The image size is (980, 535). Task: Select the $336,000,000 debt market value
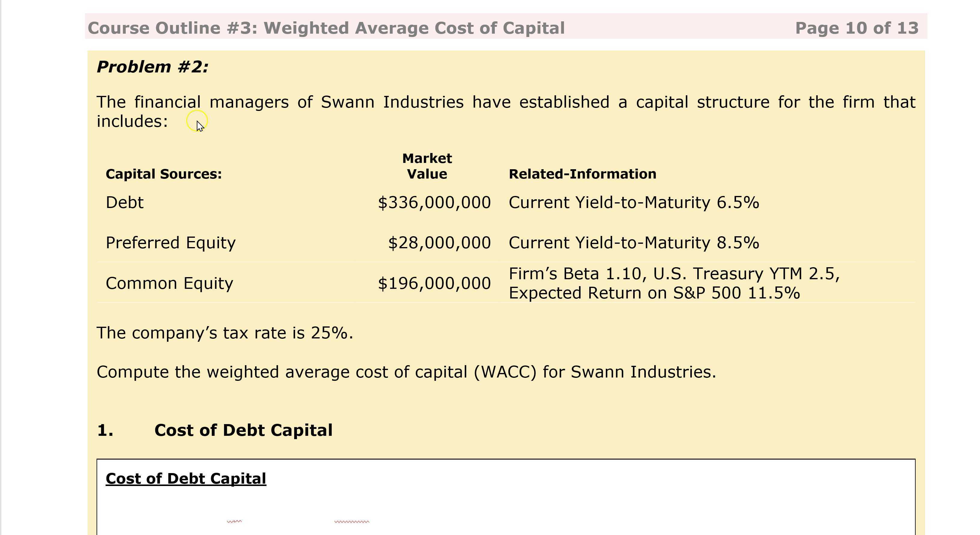pos(434,202)
